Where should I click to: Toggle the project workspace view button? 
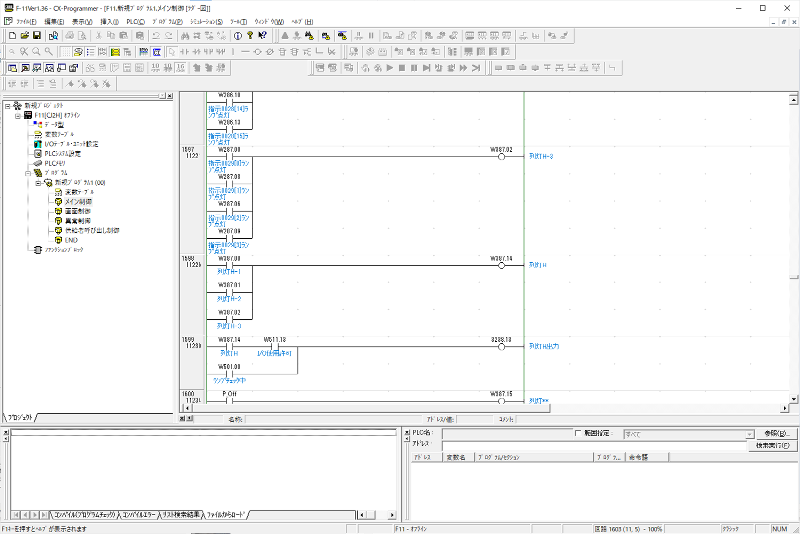coord(11,67)
